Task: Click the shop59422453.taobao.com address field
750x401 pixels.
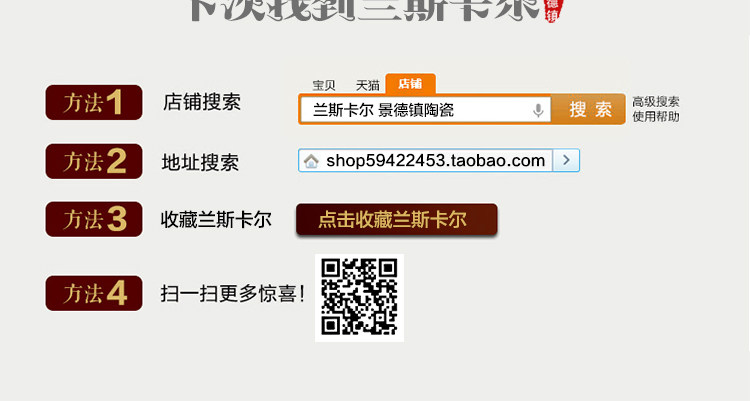Action: pyautogui.click(x=425, y=160)
